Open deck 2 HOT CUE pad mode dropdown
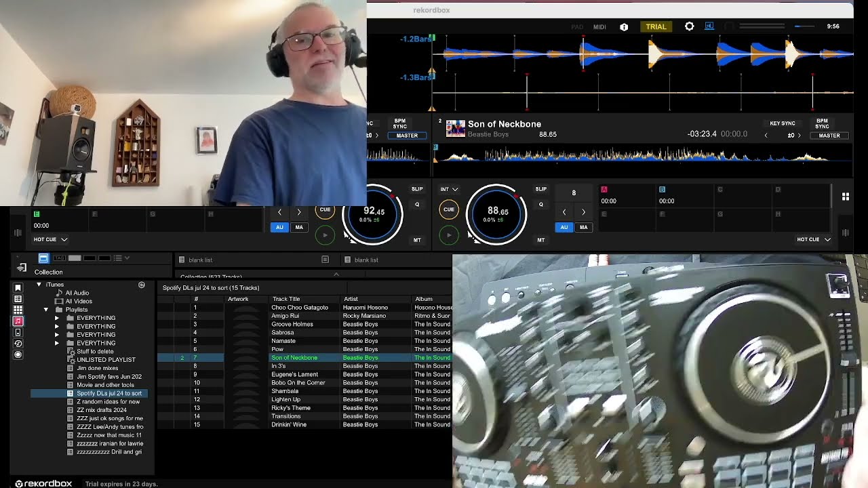The height and width of the screenshot is (488, 868). tap(814, 239)
